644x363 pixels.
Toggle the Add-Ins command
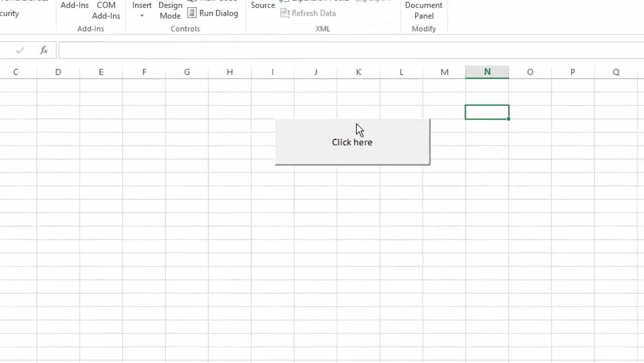(74, 5)
